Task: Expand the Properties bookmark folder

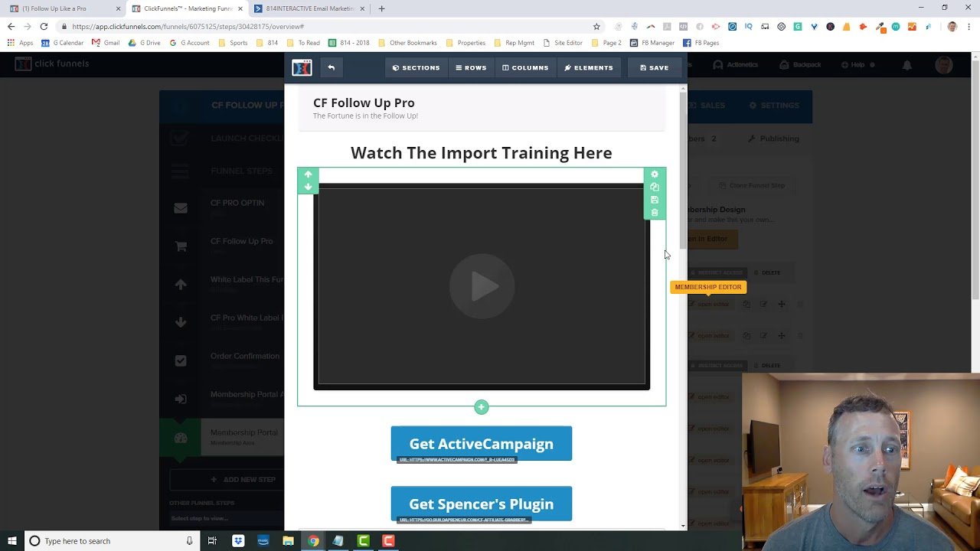Action: [x=465, y=43]
